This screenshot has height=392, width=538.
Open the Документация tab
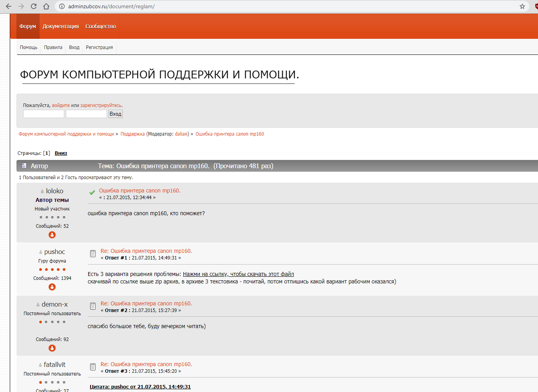point(61,26)
